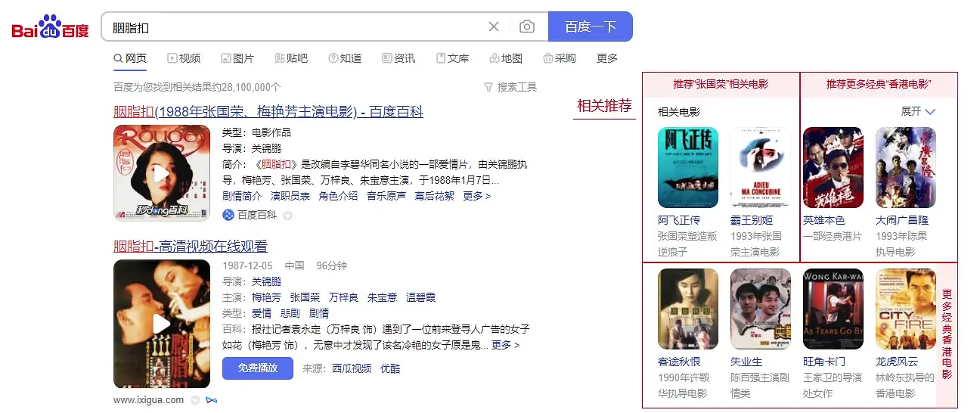Click the 免费播放 button
The width and height of the screenshot is (980, 413).
pyautogui.click(x=257, y=368)
